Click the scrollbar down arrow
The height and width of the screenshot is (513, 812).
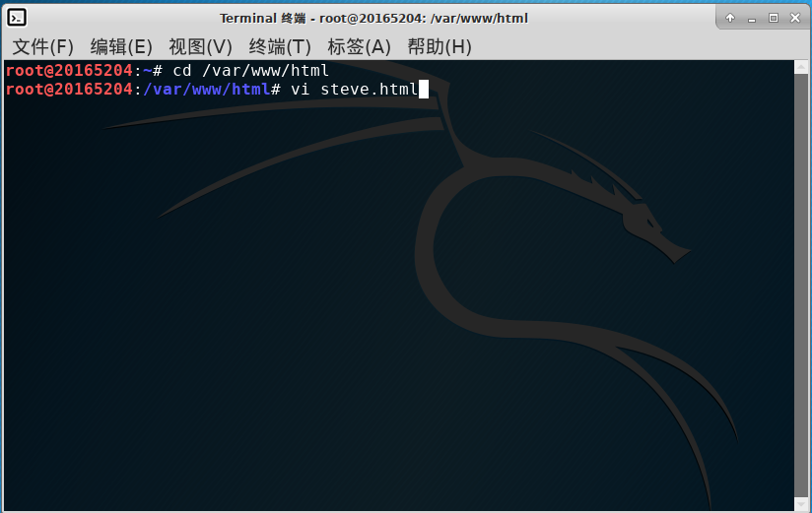pos(801,504)
